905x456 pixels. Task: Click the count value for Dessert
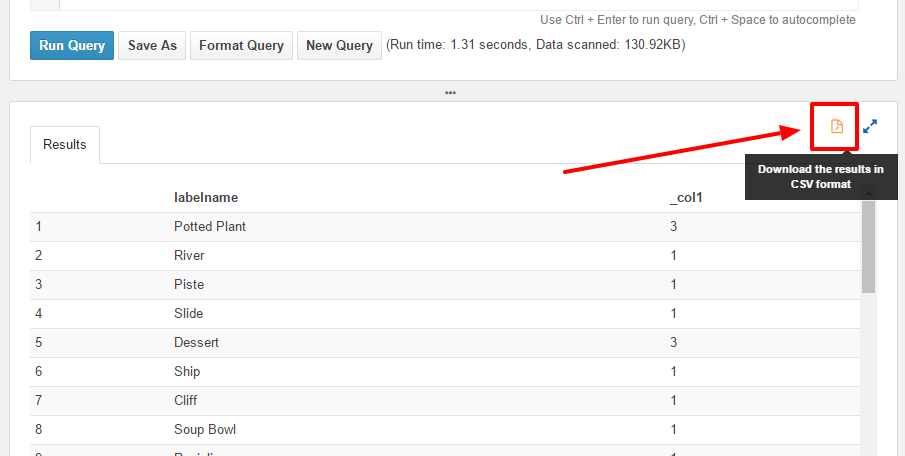[x=673, y=342]
